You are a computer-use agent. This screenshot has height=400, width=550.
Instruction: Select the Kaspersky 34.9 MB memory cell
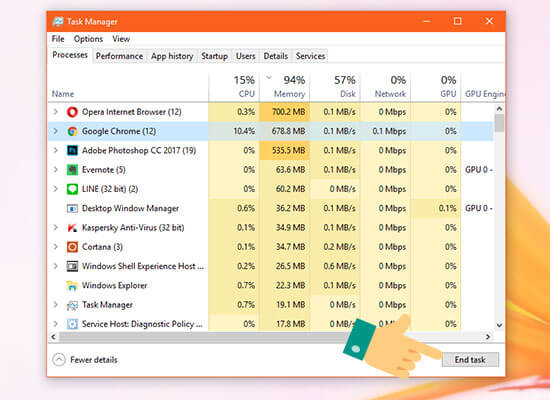pyautogui.click(x=285, y=228)
